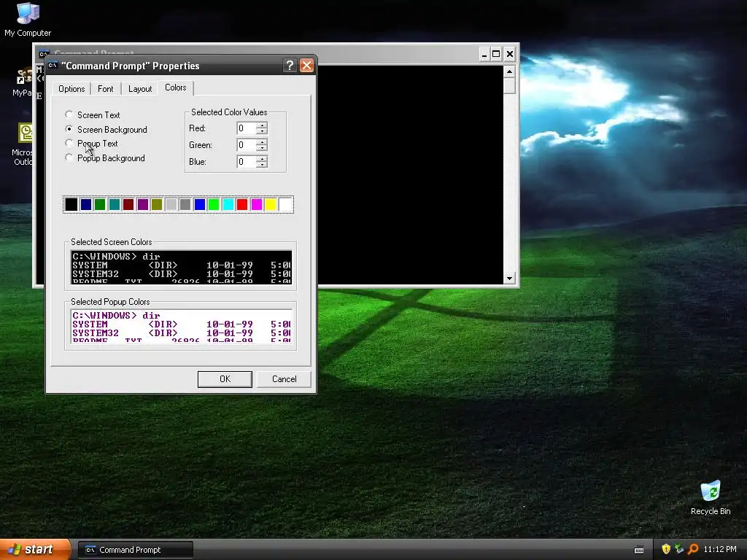Pick the purple color swatch

click(142, 204)
